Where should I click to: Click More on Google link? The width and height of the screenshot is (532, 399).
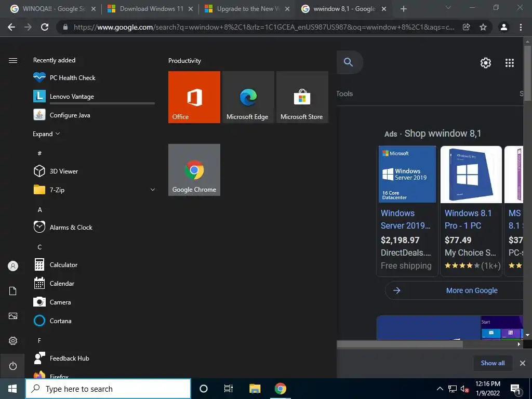pyautogui.click(x=472, y=290)
